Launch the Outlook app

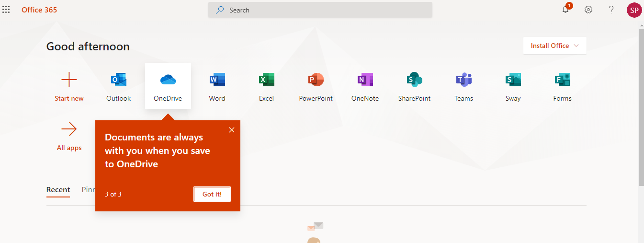tap(118, 86)
